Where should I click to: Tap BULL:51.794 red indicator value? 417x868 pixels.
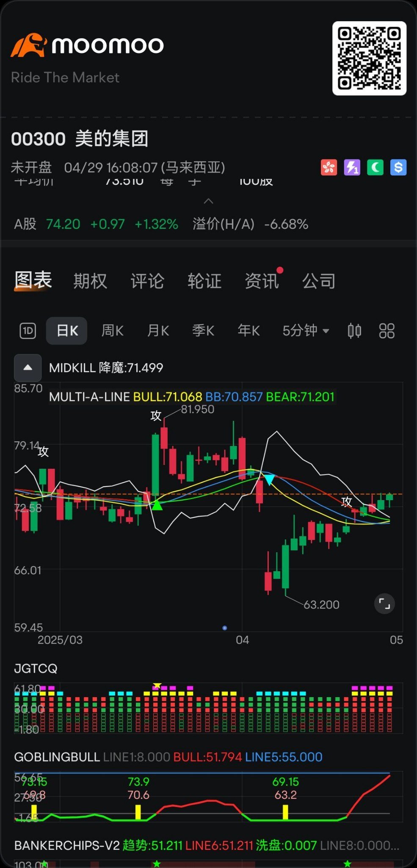coord(207,757)
